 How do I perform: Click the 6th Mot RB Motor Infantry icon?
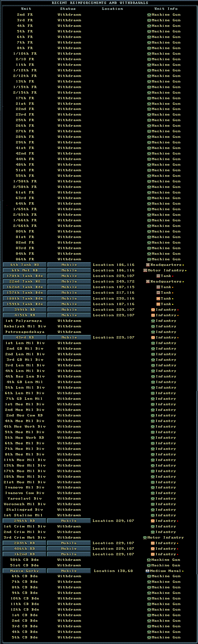coord(145,270)
